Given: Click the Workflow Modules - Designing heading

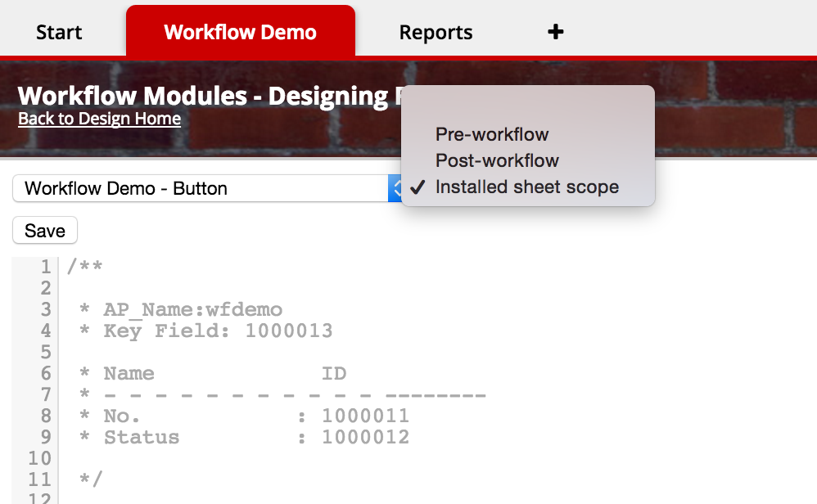Looking at the screenshot, I should click(205, 96).
